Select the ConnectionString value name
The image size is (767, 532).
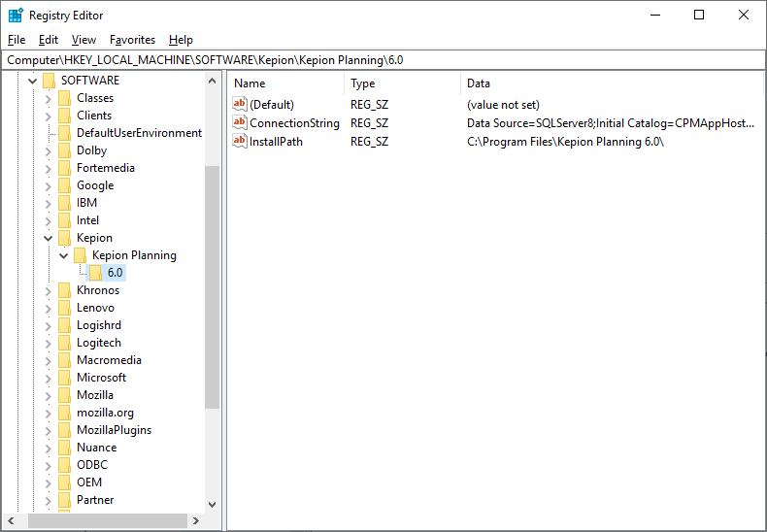point(294,123)
